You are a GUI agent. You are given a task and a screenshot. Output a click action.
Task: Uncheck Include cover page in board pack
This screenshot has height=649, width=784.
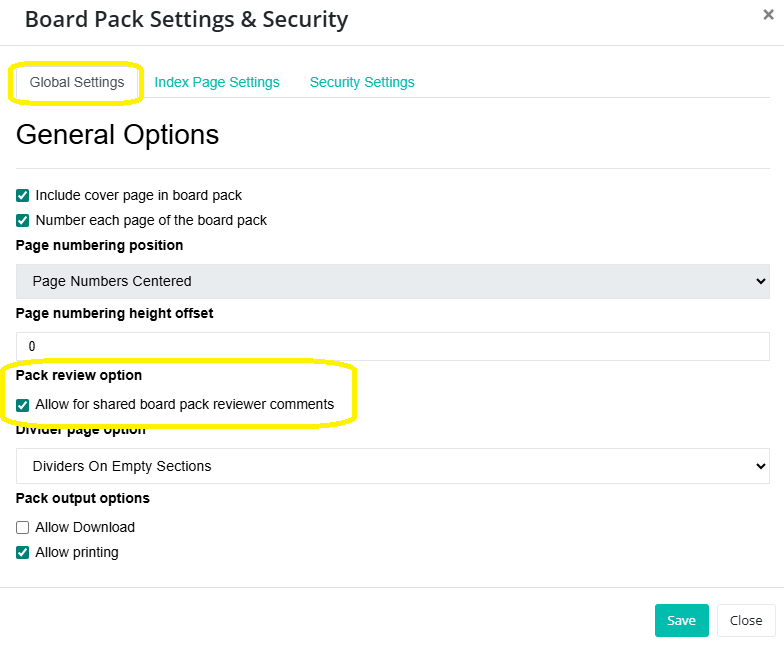(23, 196)
